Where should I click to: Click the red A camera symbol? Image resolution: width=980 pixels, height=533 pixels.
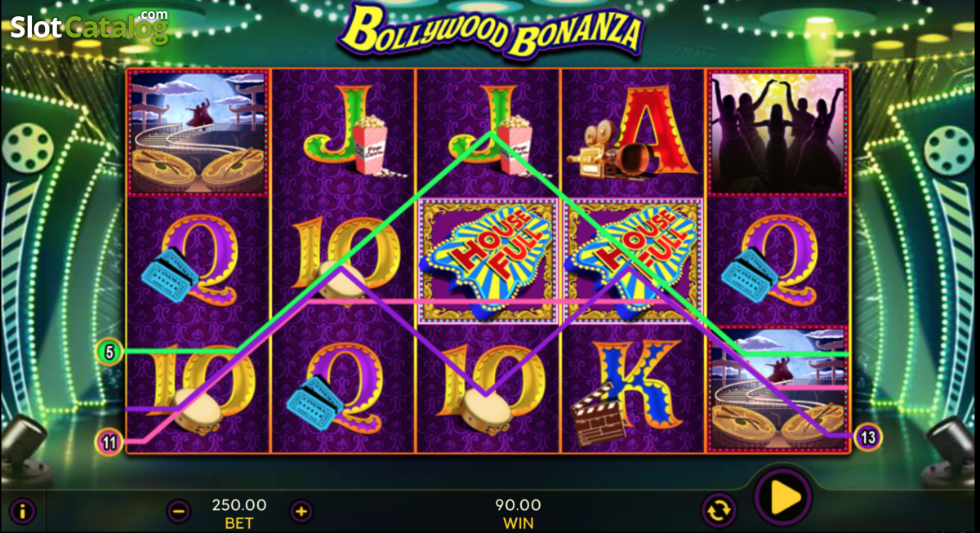633,133
